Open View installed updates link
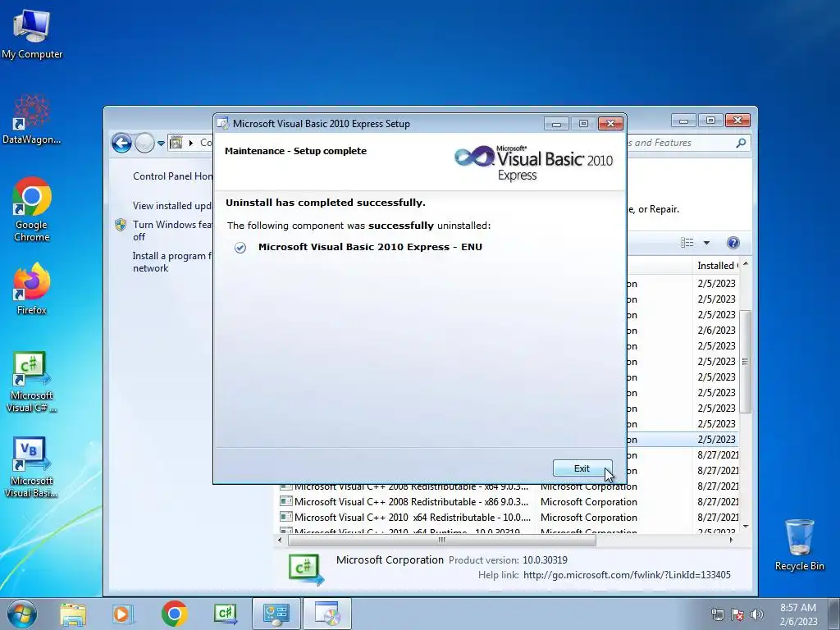 tap(172, 206)
